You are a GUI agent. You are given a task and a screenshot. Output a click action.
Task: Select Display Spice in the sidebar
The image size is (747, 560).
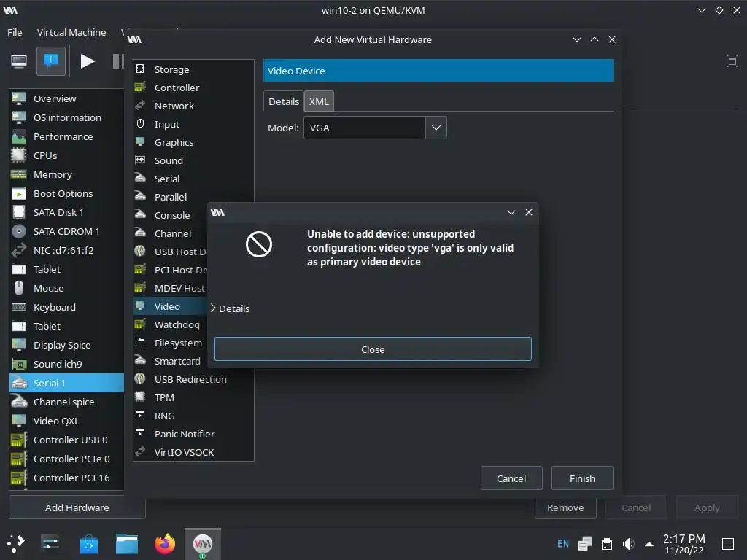[66, 345]
